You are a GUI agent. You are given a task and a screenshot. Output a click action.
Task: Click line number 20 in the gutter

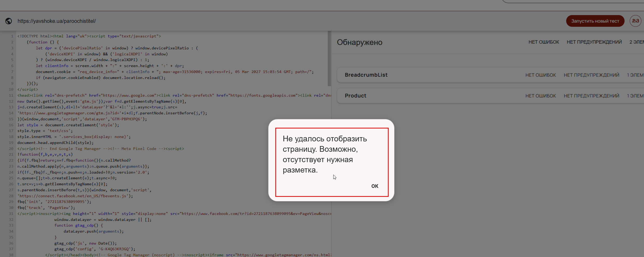click(x=11, y=149)
